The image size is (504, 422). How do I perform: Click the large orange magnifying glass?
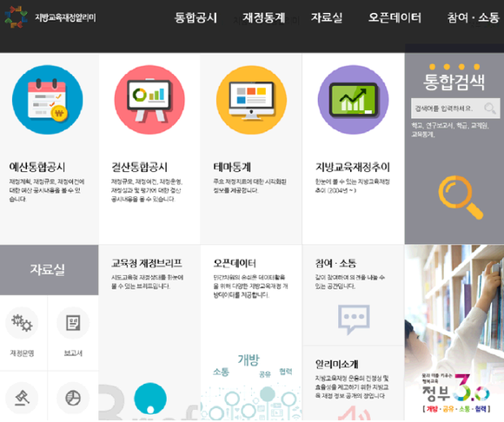point(461,197)
